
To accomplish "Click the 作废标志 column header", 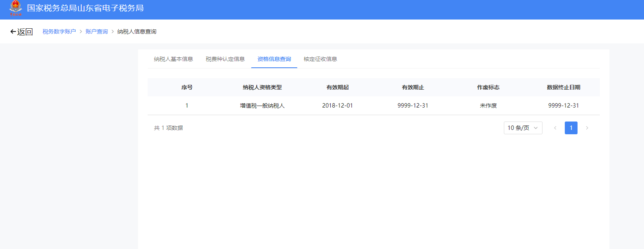I will click(x=488, y=87).
